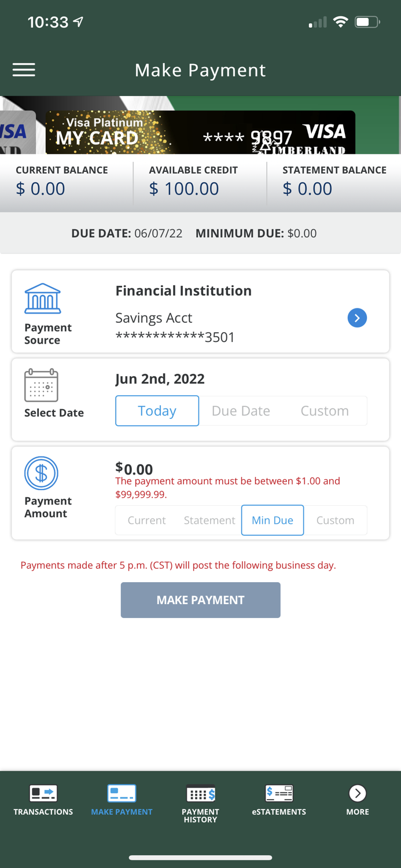The height and width of the screenshot is (868, 401).
Task: Pick the Custom date option
Action: 325,411
